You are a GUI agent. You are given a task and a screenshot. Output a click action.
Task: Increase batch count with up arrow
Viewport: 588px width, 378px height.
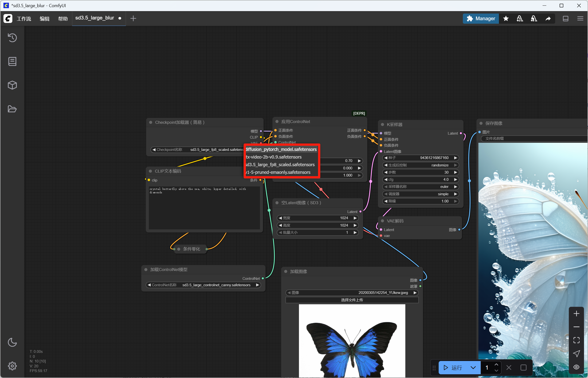(x=496, y=365)
